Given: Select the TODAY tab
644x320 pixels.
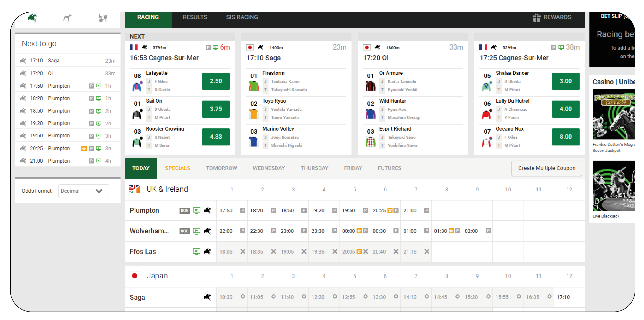Looking at the screenshot, I should pos(141,168).
